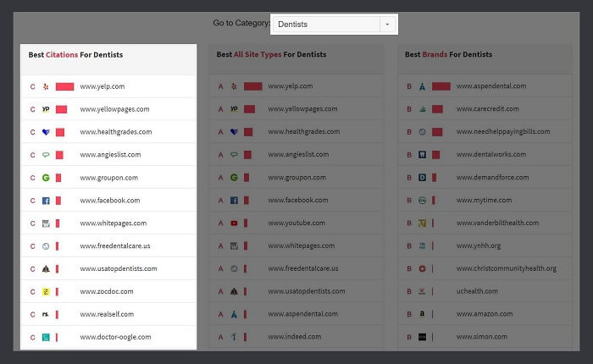Screen dimensions: 593x364
Task: Click www.amazon.com in Brands list
Action: pyautogui.click(x=485, y=314)
